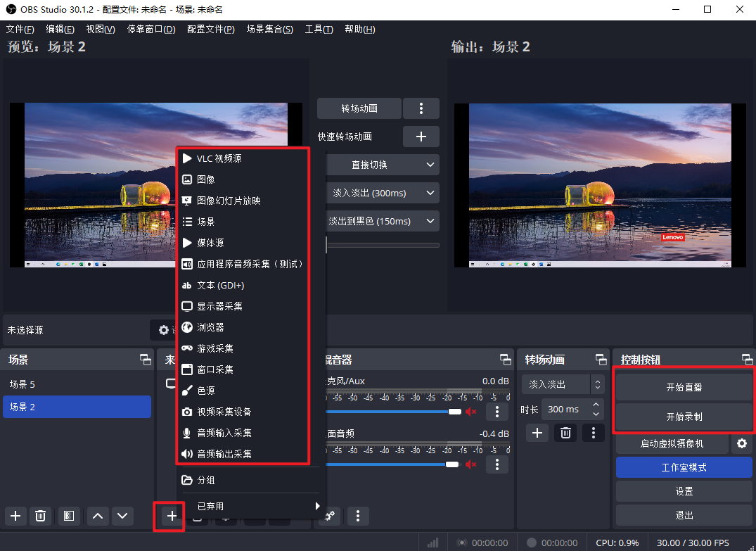This screenshot has height=551, width=756.
Task: Unmute the 桌面音频 audio channel
Action: pos(471,464)
